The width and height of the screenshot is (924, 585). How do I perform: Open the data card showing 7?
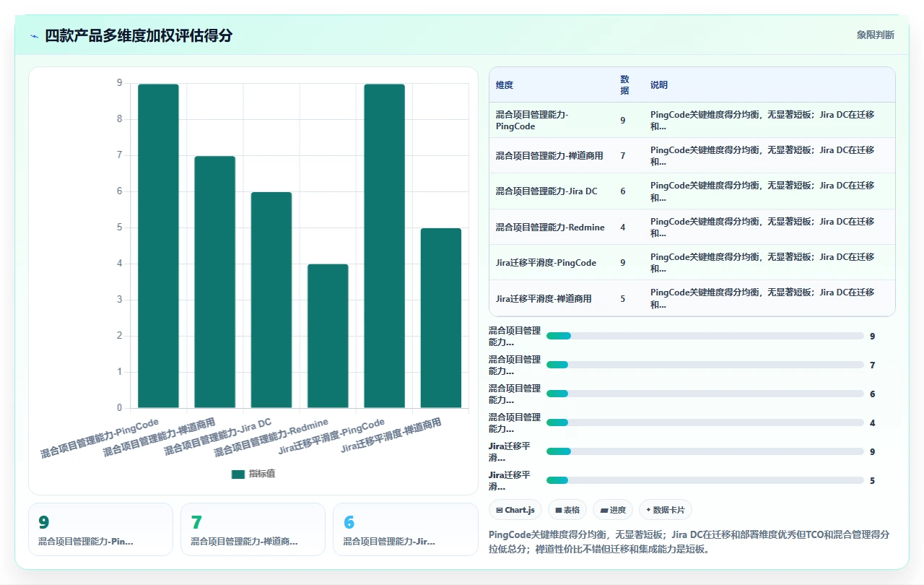click(253, 529)
